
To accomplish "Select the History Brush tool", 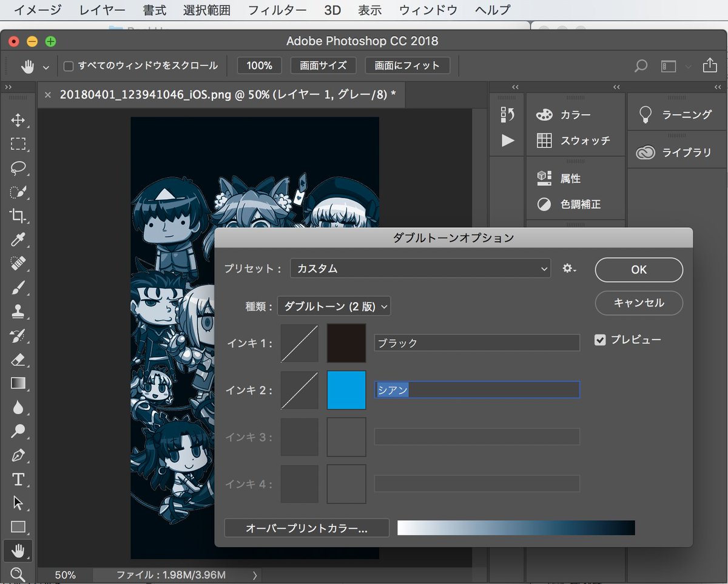I will coord(18,335).
